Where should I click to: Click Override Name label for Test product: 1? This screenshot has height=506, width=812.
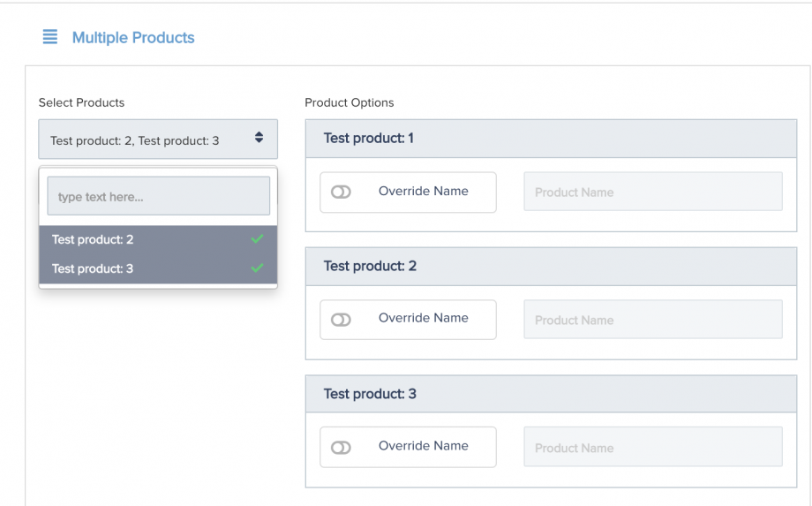click(423, 191)
